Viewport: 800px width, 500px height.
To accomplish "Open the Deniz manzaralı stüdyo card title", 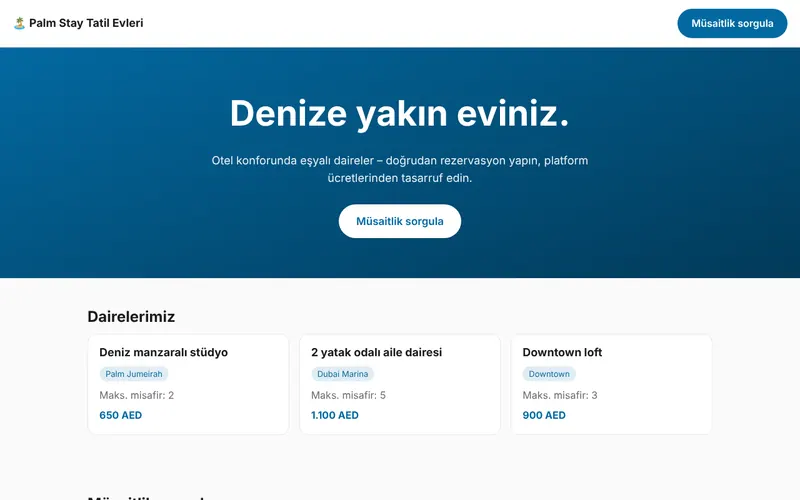I will point(163,352).
